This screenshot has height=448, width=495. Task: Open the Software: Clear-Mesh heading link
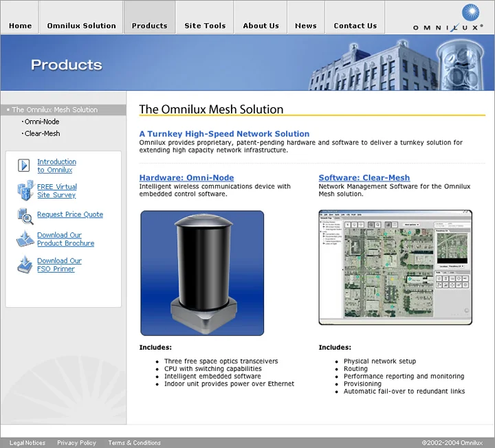pos(364,178)
